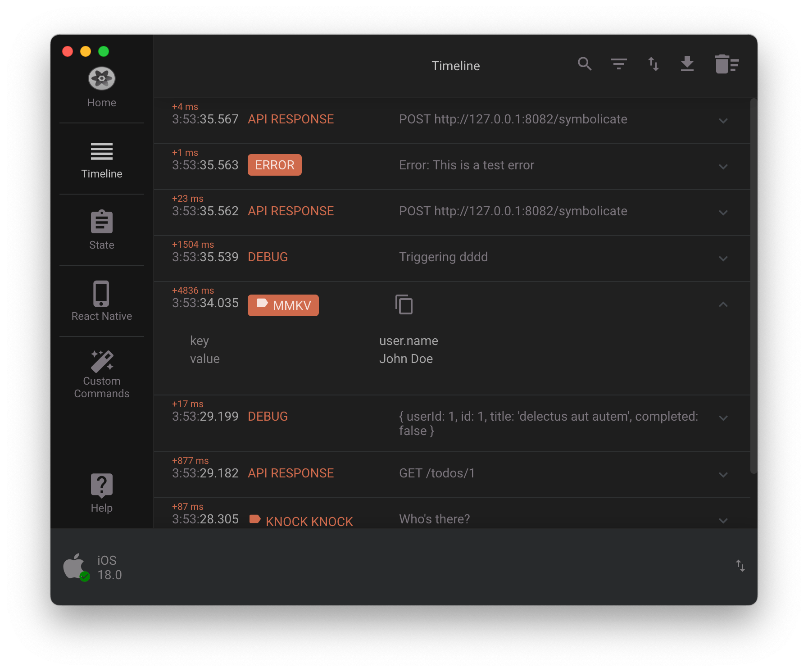This screenshot has width=808, height=672.
Task: Clear the timeline using the trash icon
Action: [726, 64]
